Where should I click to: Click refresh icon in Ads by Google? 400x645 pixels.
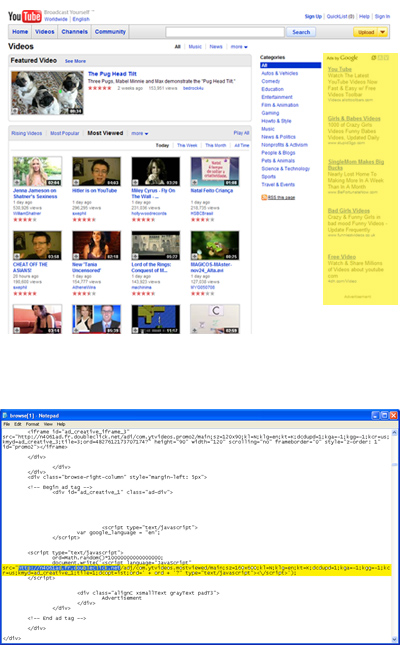374,58
